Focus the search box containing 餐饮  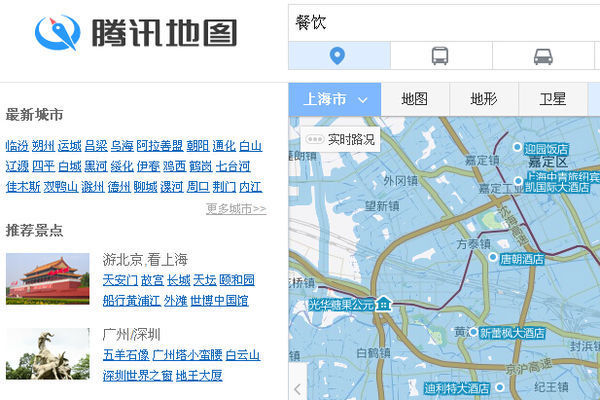coord(444,23)
